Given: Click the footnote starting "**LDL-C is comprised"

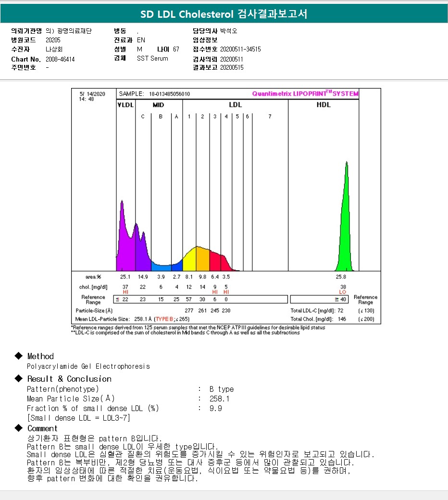Looking at the screenshot, I should click(x=185, y=333).
